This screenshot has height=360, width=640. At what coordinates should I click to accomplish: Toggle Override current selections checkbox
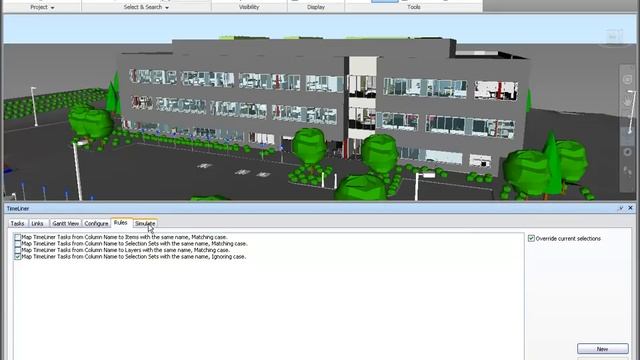point(531,238)
